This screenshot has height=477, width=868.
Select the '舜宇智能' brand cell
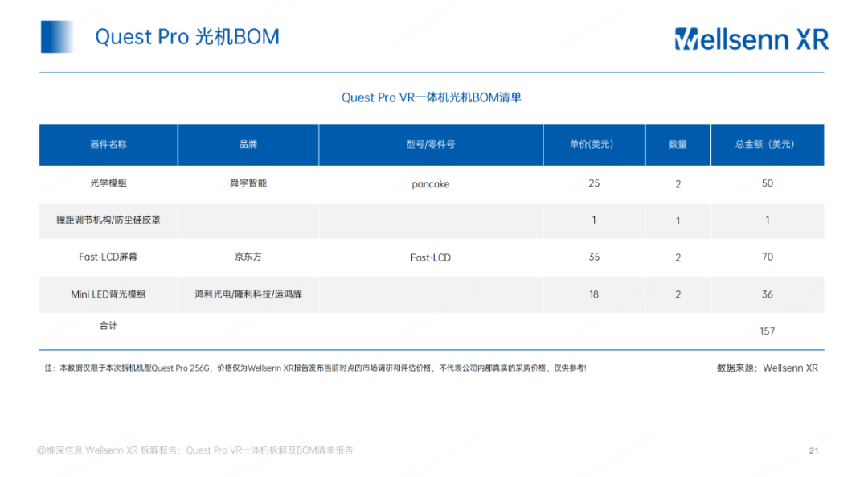(248, 183)
